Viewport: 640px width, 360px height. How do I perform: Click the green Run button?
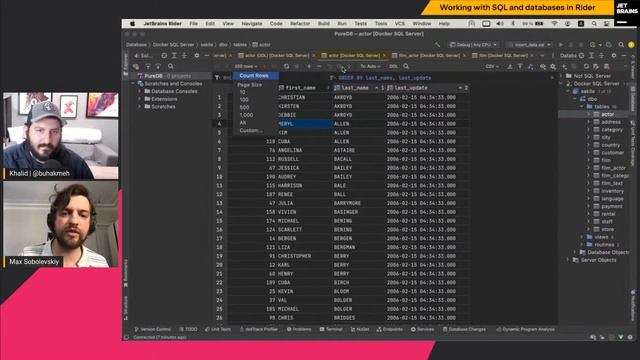(561, 44)
